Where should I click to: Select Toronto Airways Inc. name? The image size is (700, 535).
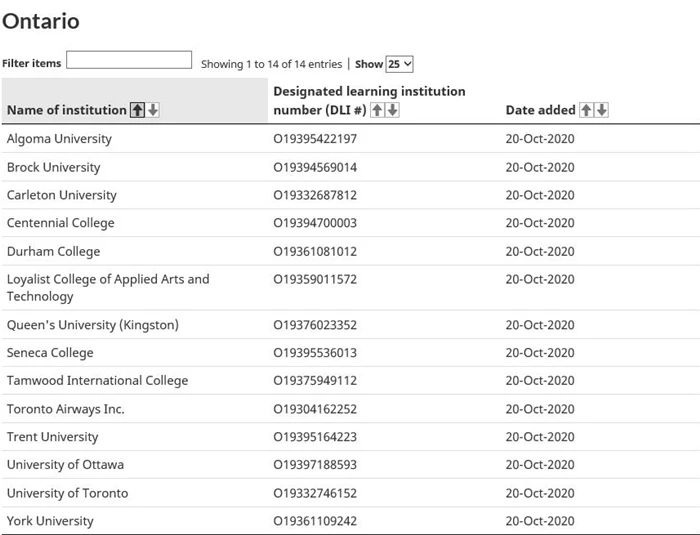pyautogui.click(x=66, y=409)
